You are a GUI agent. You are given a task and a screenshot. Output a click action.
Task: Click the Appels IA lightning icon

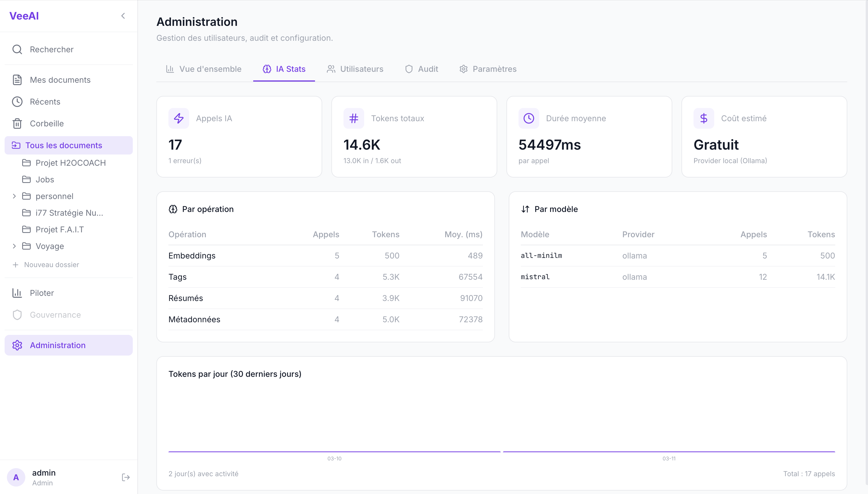[x=178, y=118]
